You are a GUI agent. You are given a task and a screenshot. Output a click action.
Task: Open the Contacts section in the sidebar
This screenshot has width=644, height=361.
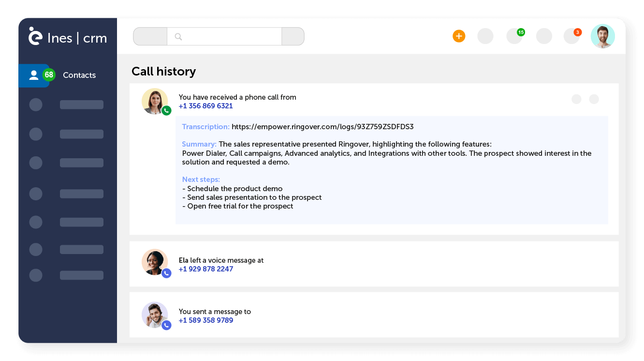click(79, 75)
